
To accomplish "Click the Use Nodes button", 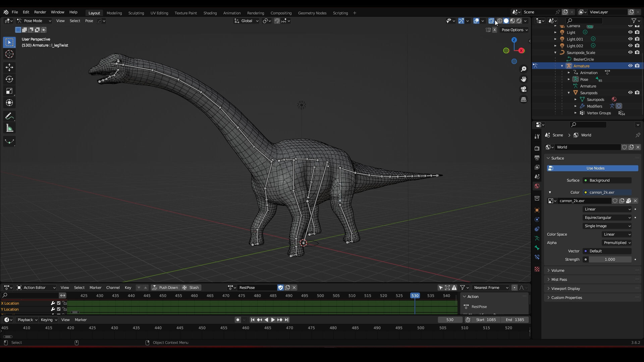I will (x=593, y=168).
